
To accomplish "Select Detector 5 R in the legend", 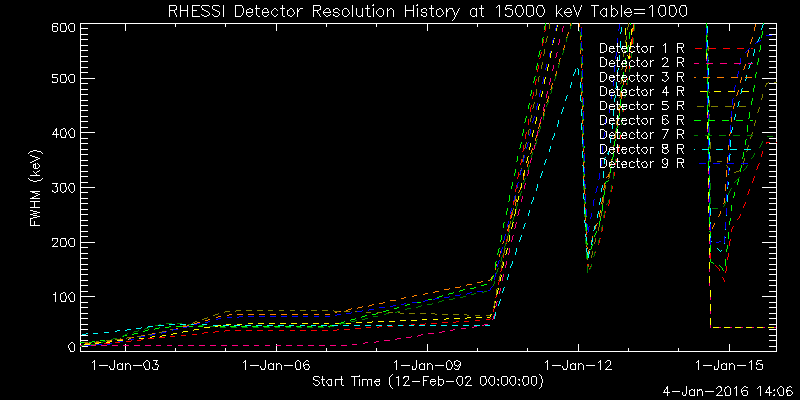I will 641,105.
